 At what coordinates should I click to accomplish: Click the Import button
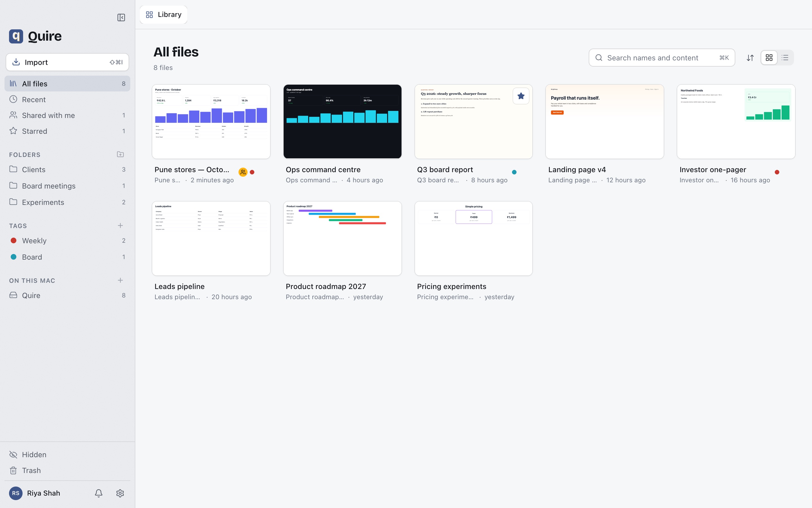point(67,62)
